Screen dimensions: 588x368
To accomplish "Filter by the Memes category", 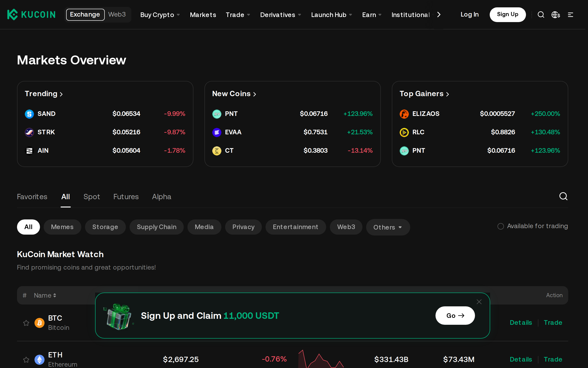I will [62, 227].
